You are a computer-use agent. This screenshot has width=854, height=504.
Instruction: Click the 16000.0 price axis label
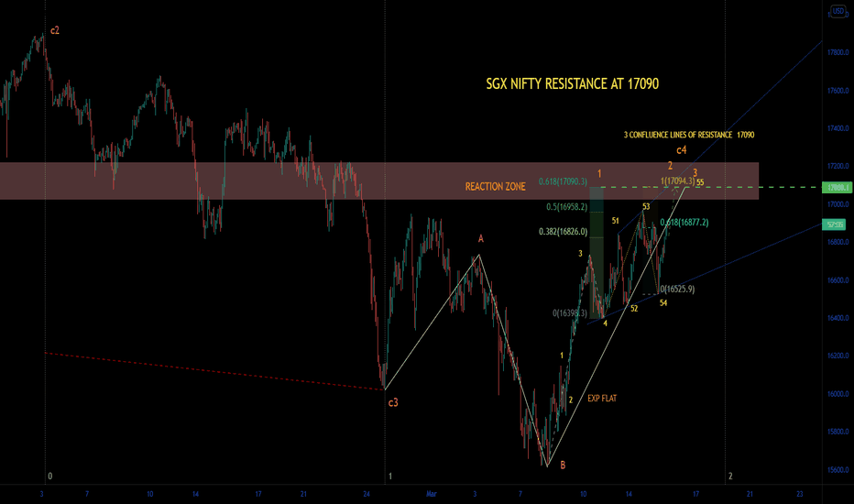tap(838, 394)
